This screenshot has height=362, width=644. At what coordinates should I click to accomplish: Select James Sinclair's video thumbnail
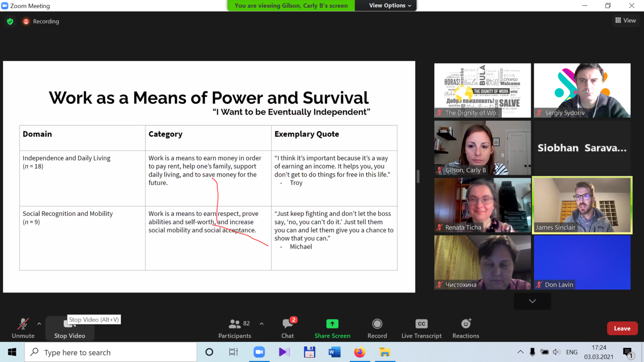(582, 205)
